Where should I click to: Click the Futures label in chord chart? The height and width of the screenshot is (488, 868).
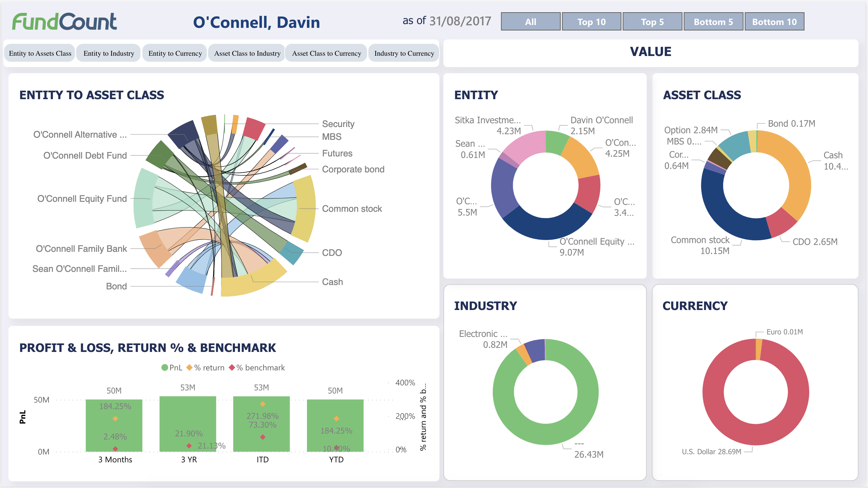tap(337, 153)
